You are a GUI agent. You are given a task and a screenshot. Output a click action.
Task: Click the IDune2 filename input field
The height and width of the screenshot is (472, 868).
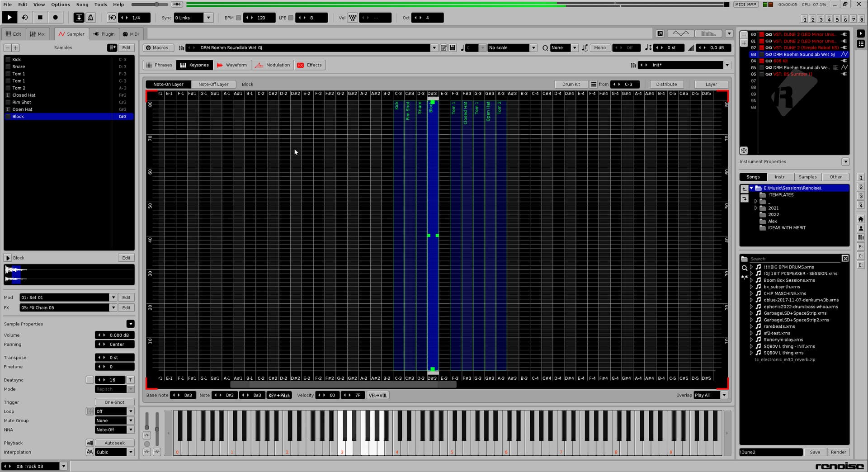[771, 452]
